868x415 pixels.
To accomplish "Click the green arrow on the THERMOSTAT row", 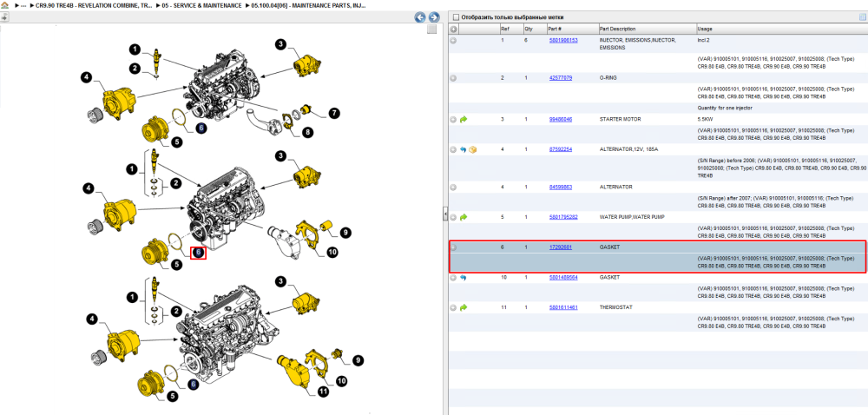I will pos(464,307).
